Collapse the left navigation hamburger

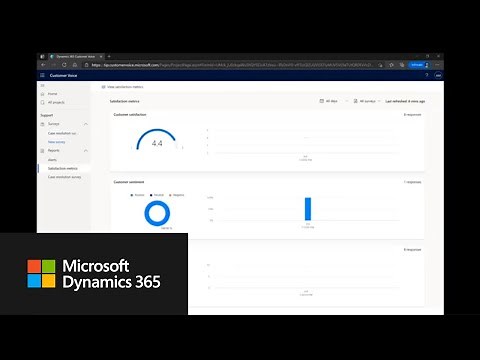[42, 86]
